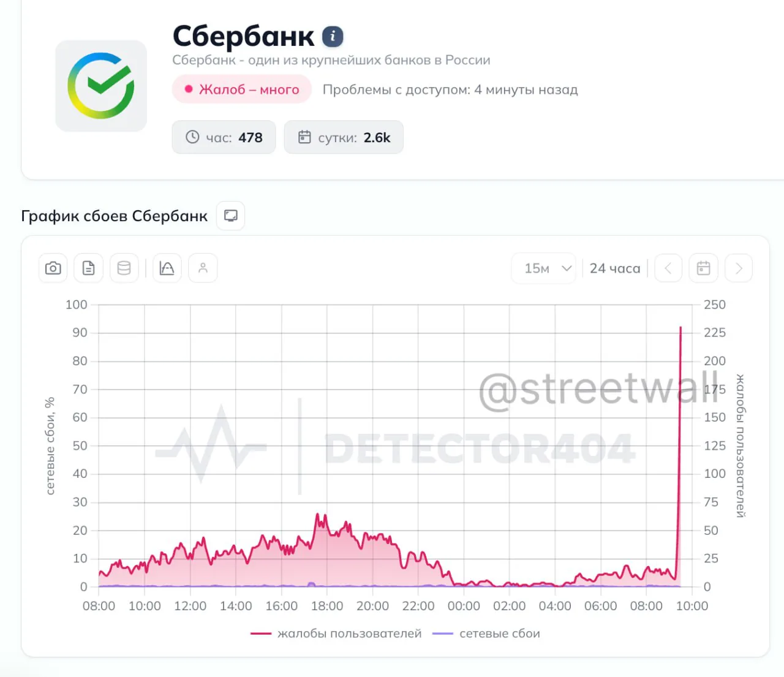Click the curve chart mode icon
Image resolution: width=784 pixels, height=677 pixels.
[167, 268]
